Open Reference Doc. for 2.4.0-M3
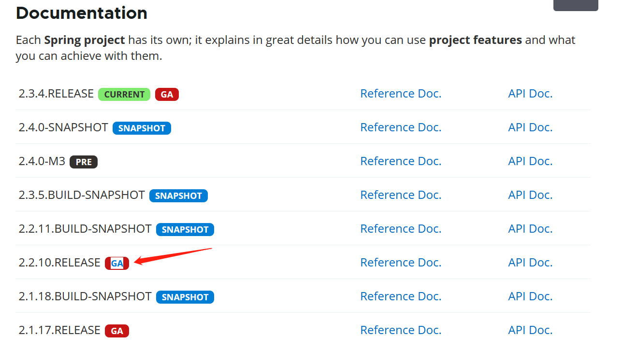Image resolution: width=623 pixels, height=364 pixels. click(x=401, y=161)
